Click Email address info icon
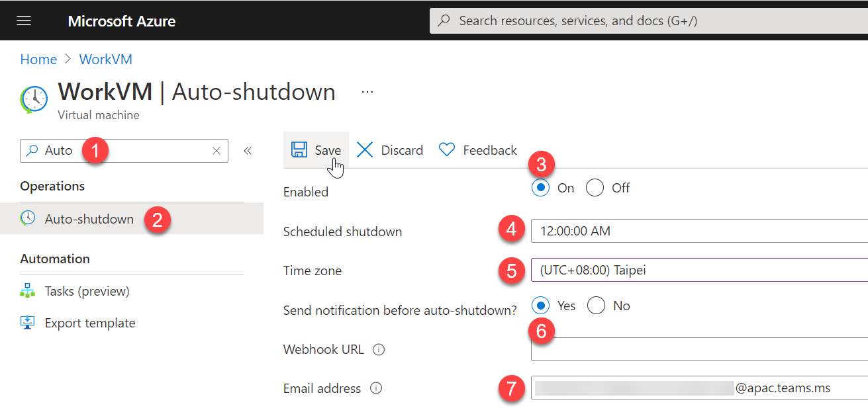 [x=376, y=388]
